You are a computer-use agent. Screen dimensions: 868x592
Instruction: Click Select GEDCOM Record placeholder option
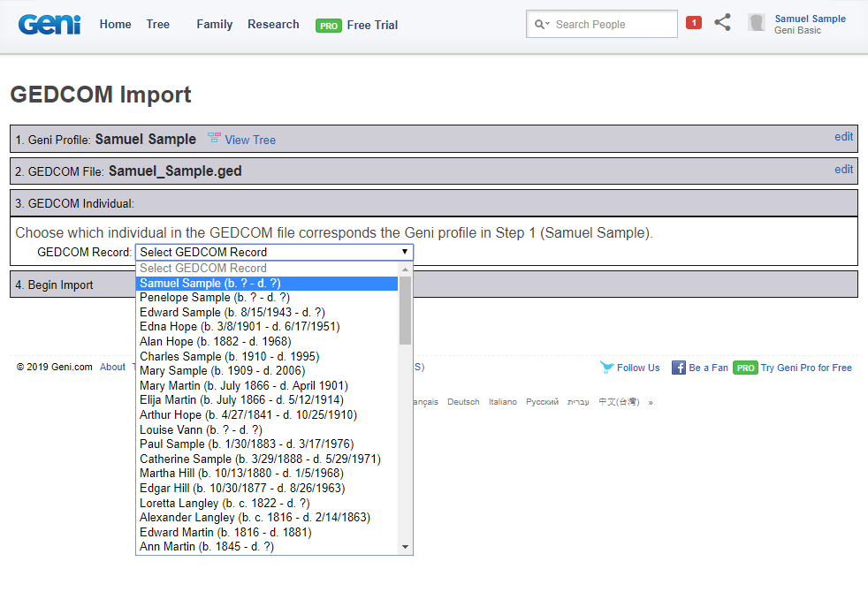(x=266, y=269)
